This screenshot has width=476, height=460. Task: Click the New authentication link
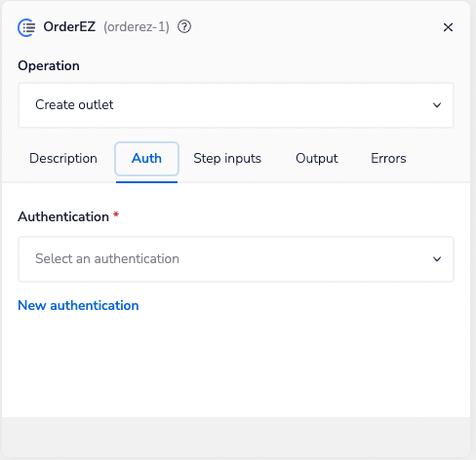tap(78, 305)
